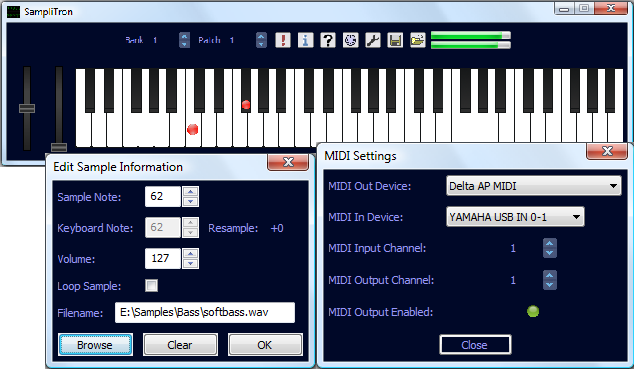Click the black key with red dot
Viewport: 634px width, 369px height.
click(246, 90)
